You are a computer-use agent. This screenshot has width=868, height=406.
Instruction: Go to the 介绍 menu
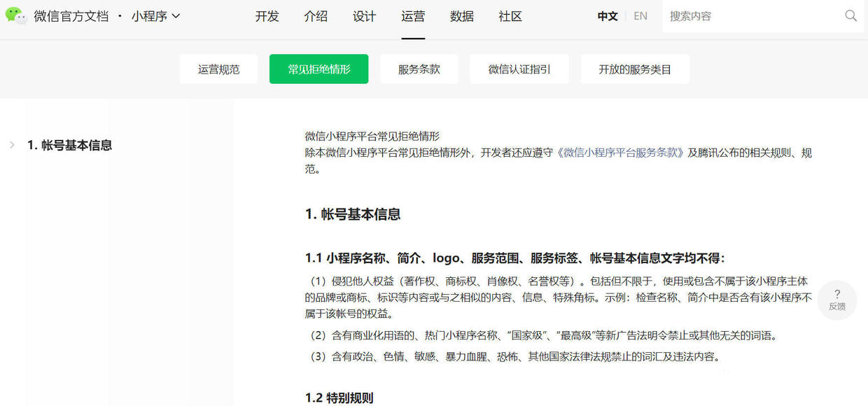pos(316,16)
